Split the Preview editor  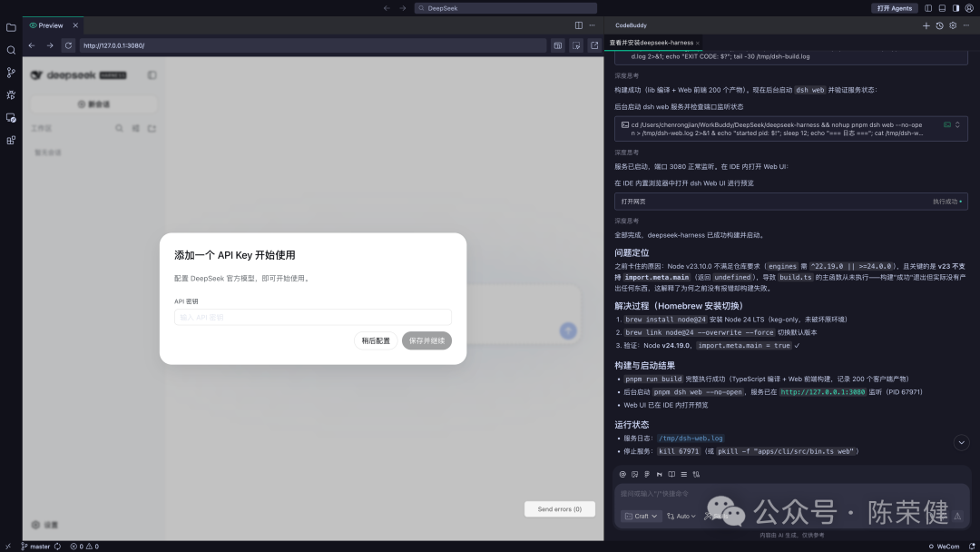[579, 25]
